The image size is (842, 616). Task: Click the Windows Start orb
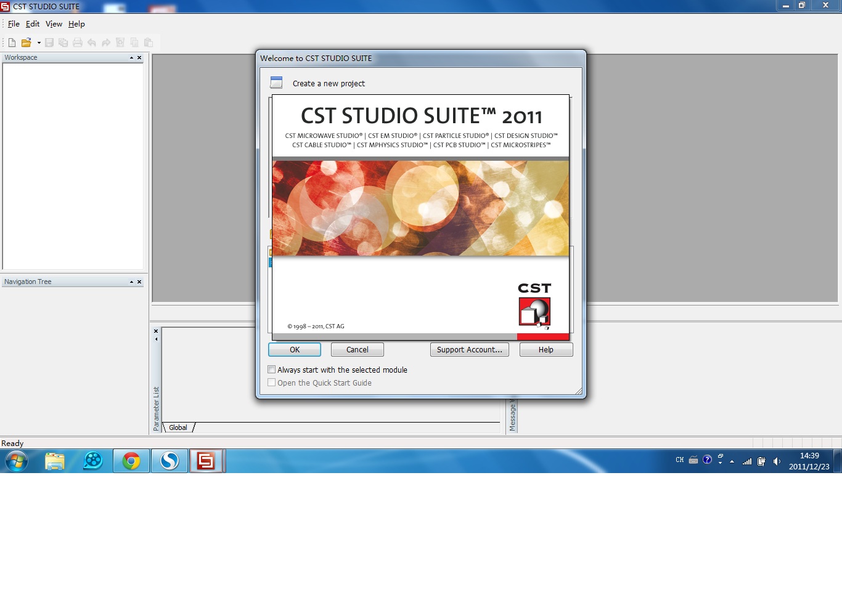pos(17,461)
